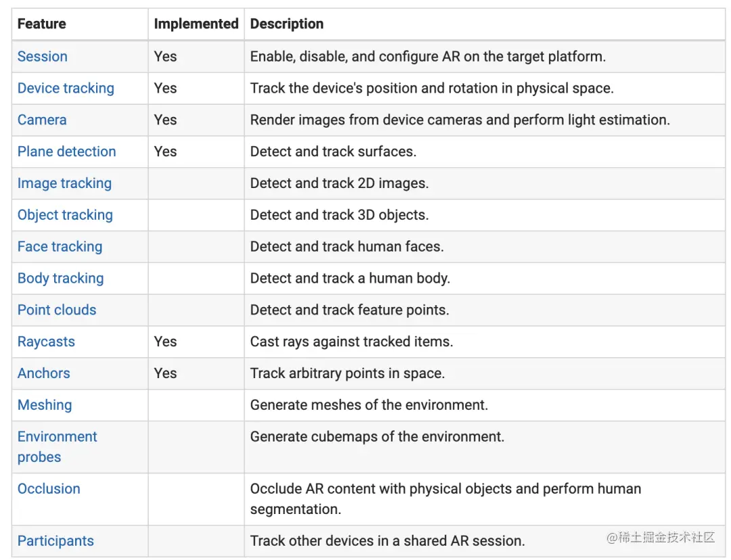Open the Image tracking link

click(64, 183)
